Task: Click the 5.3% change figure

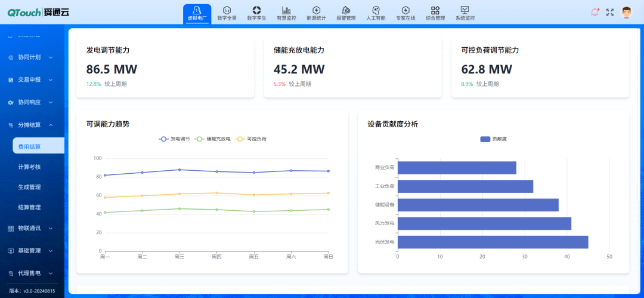Action: (x=280, y=84)
